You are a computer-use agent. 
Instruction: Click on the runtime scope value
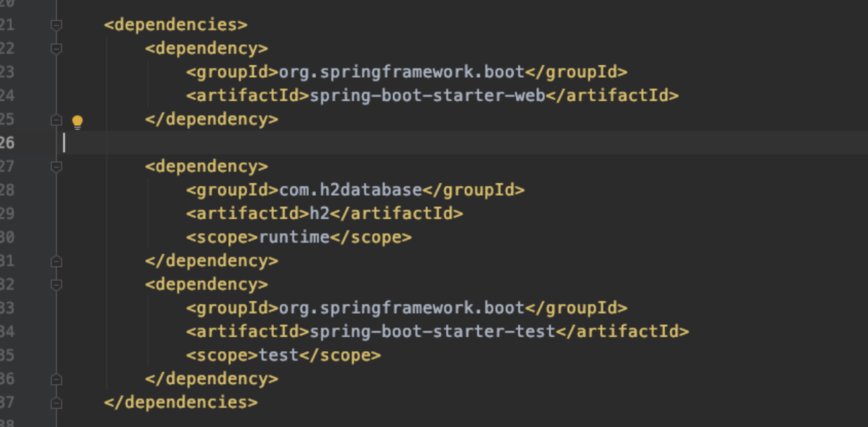[x=294, y=237]
